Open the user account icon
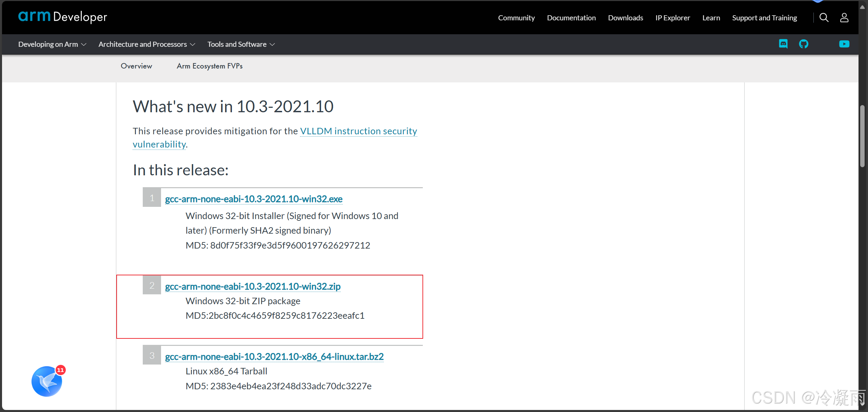This screenshot has height=412, width=868. click(844, 18)
